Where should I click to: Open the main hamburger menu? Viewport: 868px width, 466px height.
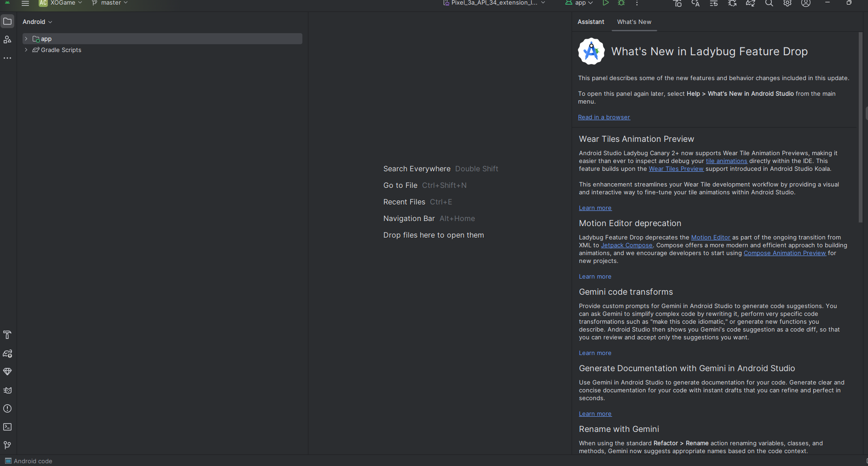25,3
